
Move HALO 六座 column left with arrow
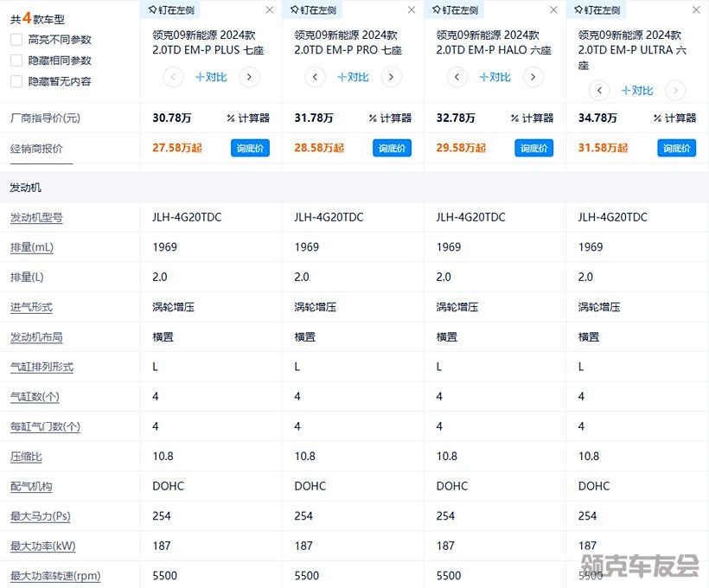[457, 77]
